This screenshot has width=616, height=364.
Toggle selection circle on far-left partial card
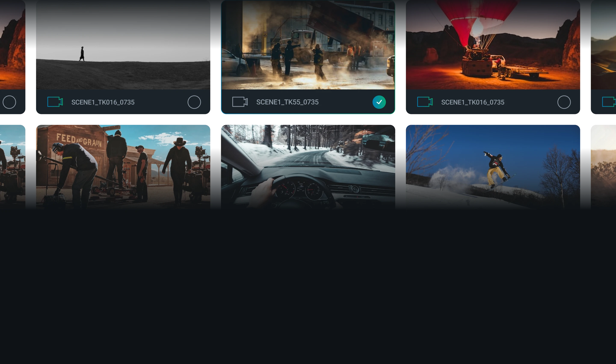9,102
